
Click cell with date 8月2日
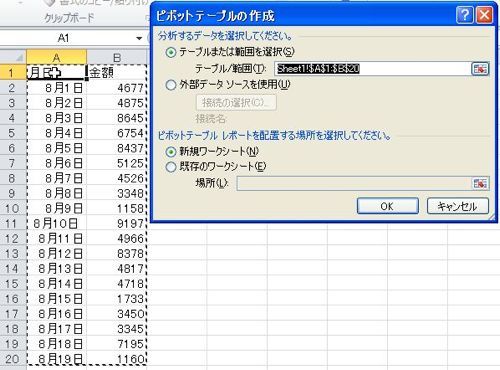56,103
